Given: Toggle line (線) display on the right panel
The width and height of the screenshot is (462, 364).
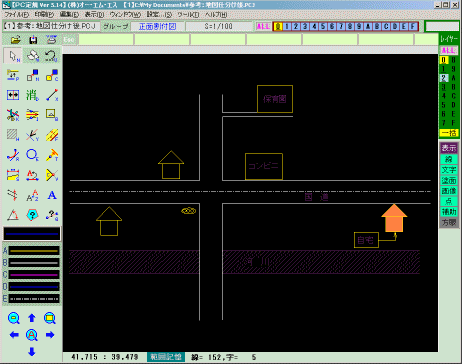Looking at the screenshot, I should [x=449, y=159].
